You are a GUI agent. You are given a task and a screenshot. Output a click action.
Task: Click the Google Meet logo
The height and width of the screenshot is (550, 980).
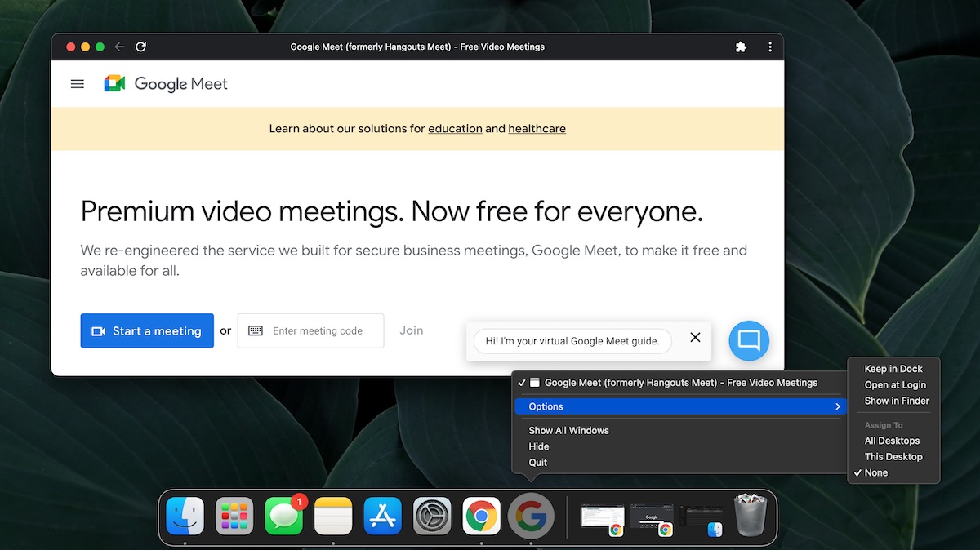tap(166, 83)
